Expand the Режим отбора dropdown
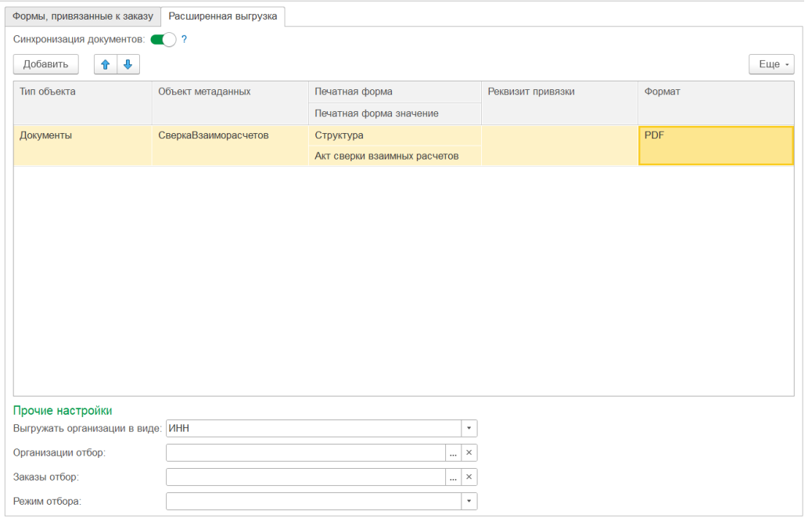The height and width of the screenshot is (522, 812). coord(469,502)
